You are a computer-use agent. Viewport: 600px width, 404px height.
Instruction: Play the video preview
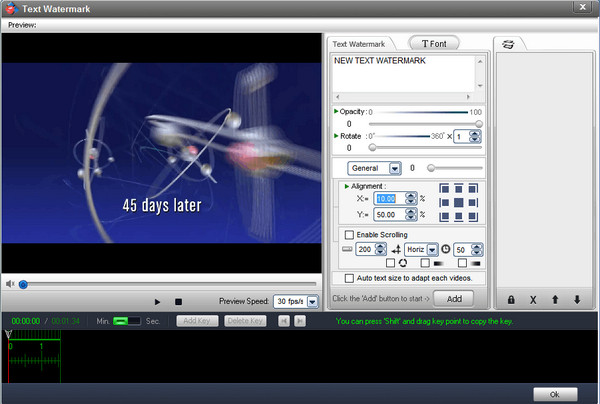tap(157, 301)
